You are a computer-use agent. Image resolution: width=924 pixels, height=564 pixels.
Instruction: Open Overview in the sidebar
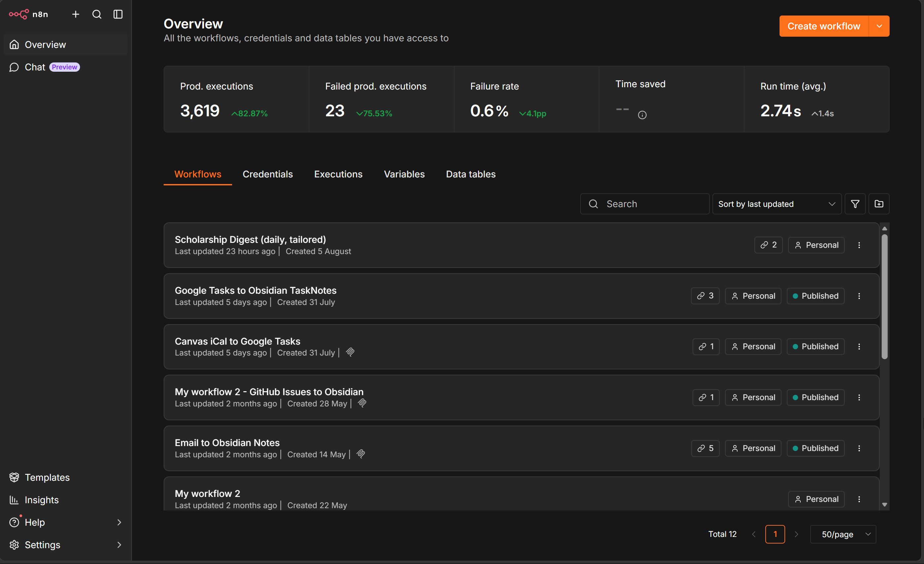coord(66,45)
